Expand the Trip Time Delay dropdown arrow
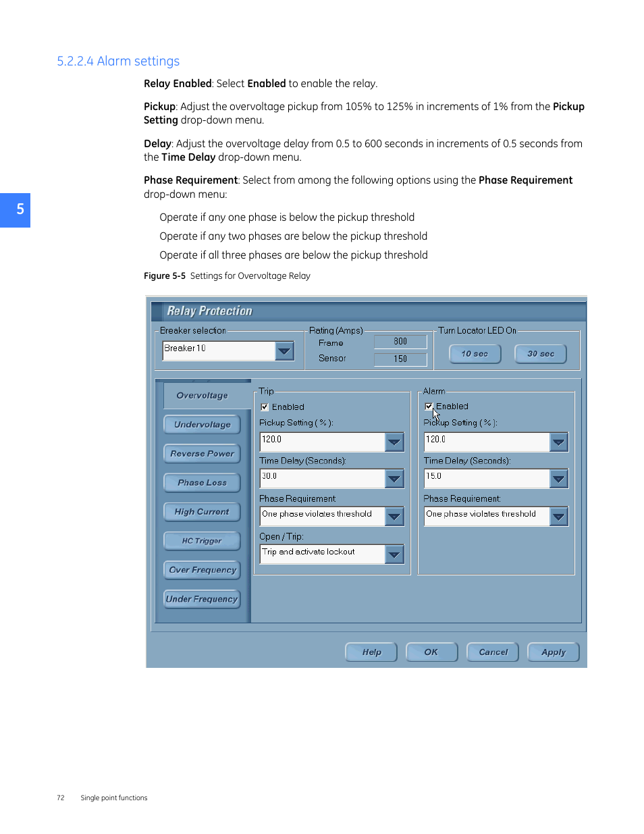The image size is (644, 834). [x=394, y=479]
